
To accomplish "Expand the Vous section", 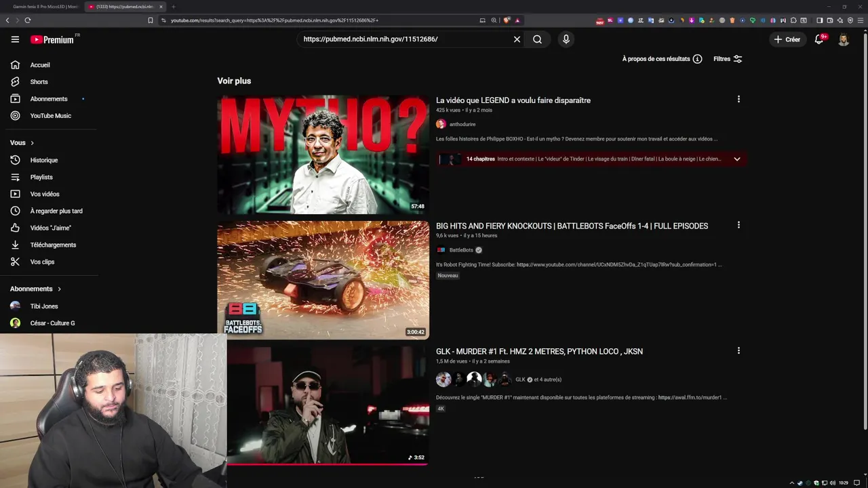I will [x=22, y=143].
